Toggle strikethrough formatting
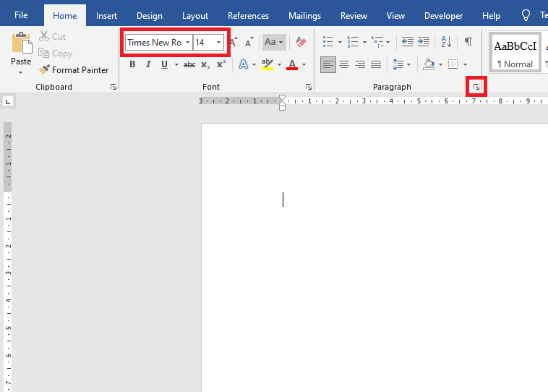The height and width of the screenshot is (392, 548). click(189, 64)
